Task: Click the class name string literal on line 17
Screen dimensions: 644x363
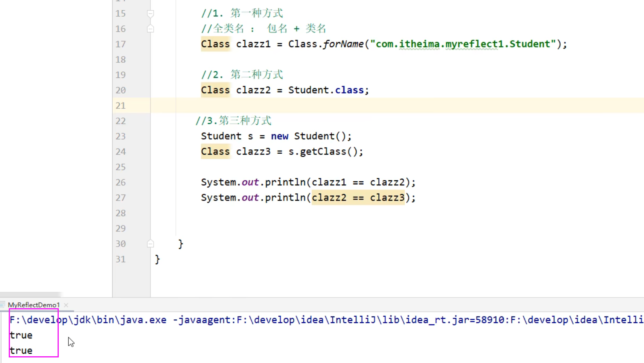Action: tap(463, 44)
